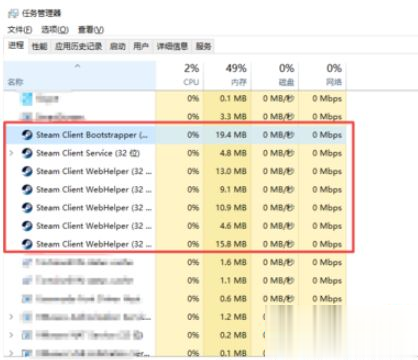The height and width of the screenshot is (360, 418).
Task: Switch to the 详细信息 tab
Action: [172, 46]
